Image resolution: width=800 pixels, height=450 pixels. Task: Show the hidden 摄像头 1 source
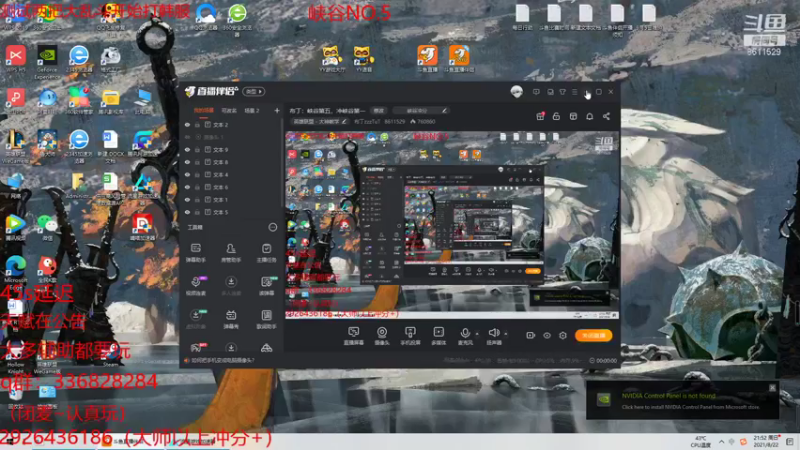pyautogui.click(x=187, y=137)
